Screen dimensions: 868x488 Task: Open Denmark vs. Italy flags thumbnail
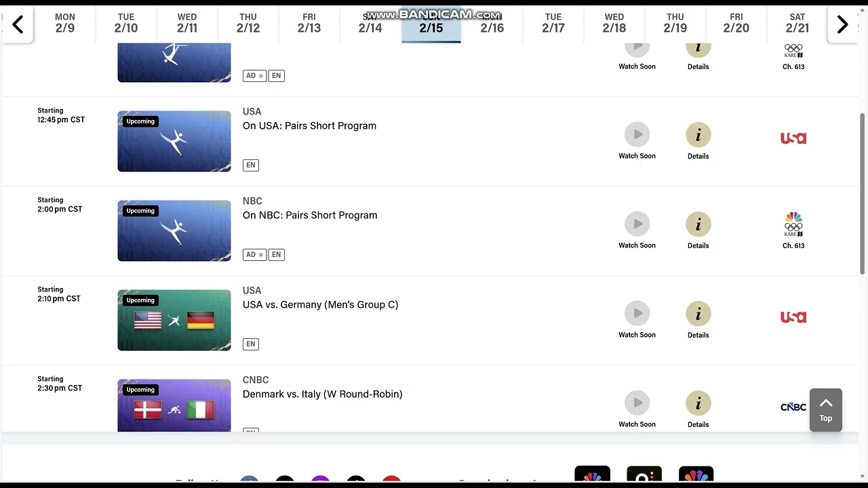point(174,405)
